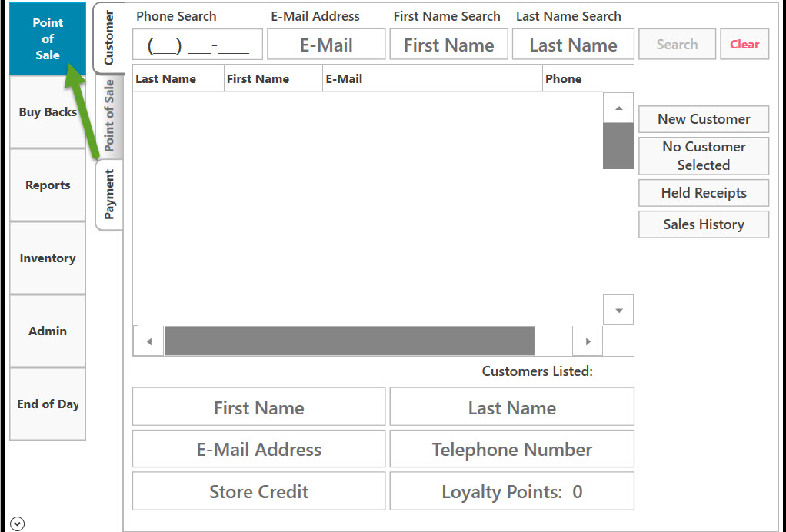Image resolution: width=786 pixels, height=532 pixels.
Task: Open Sales History
Action: pos(704,224)
